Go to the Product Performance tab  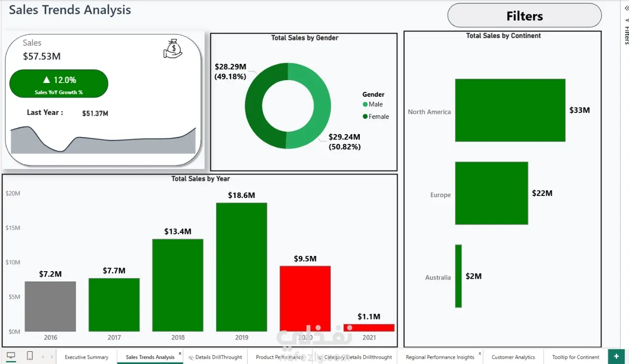pyautogui.click(x=280, y=357)
